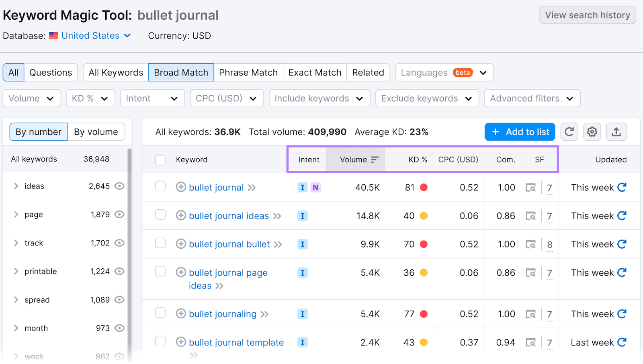Click the Add to list button
Image resolution: width=643 pixels, height=364 pixels.
tap(520, 132)
